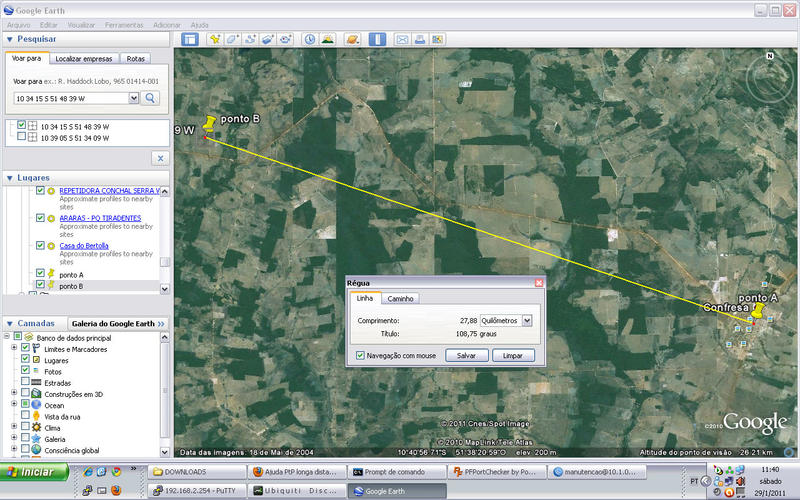Click the volume icon in system tray
Image resolution: width=800 pixels, height=500 pixels.
pyautogui.click(x=740, y=481)
